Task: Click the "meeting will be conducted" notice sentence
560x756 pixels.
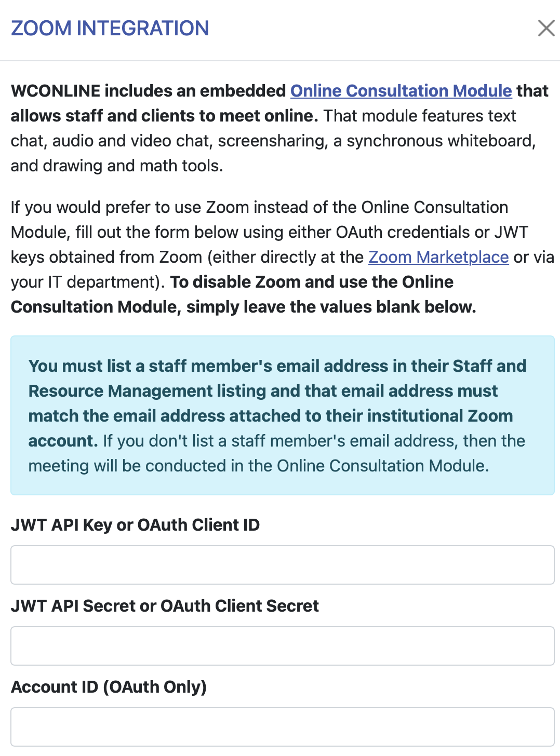Action: pos(258,466)
